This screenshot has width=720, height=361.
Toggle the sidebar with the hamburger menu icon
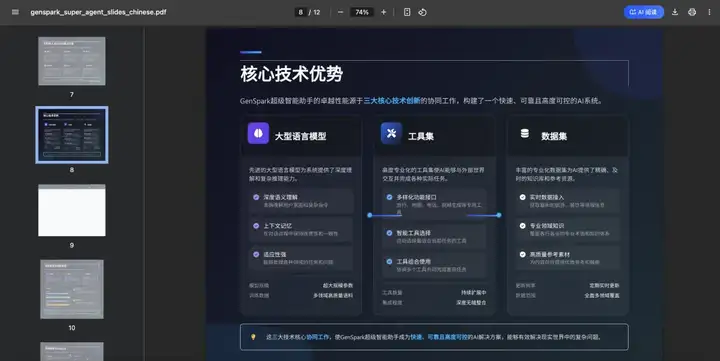(15, 12)
